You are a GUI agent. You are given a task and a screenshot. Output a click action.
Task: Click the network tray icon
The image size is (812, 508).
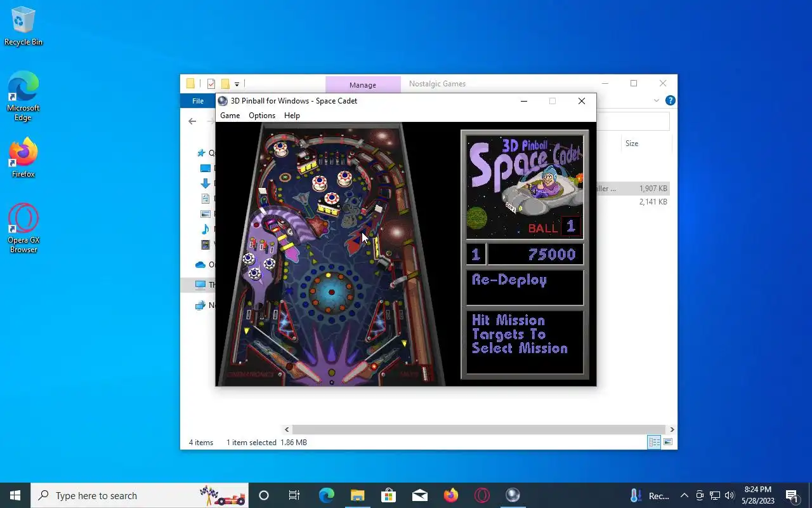[x=715, y=495]
